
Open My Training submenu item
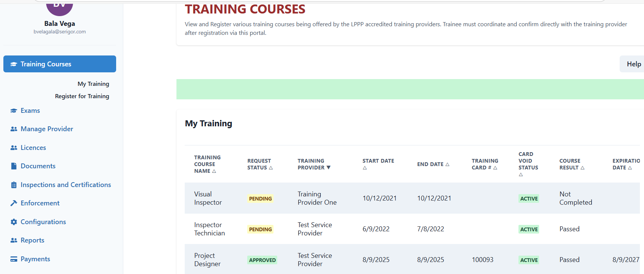[x=93, y=84]
